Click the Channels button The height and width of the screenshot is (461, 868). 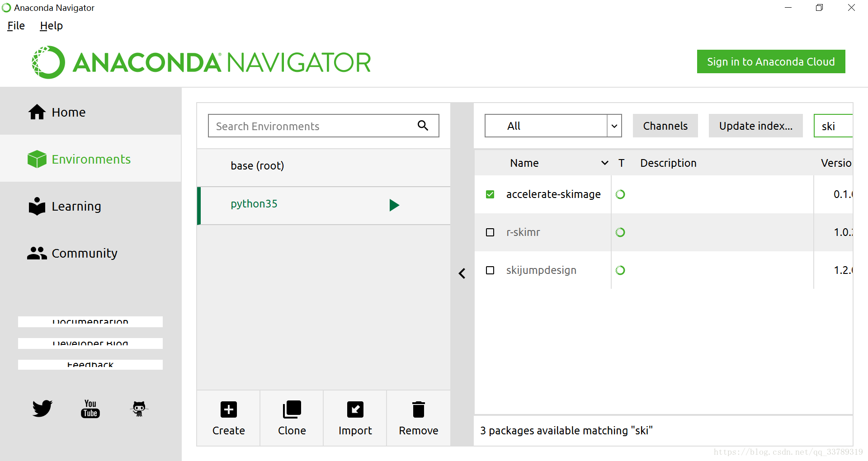pos(665,126)
